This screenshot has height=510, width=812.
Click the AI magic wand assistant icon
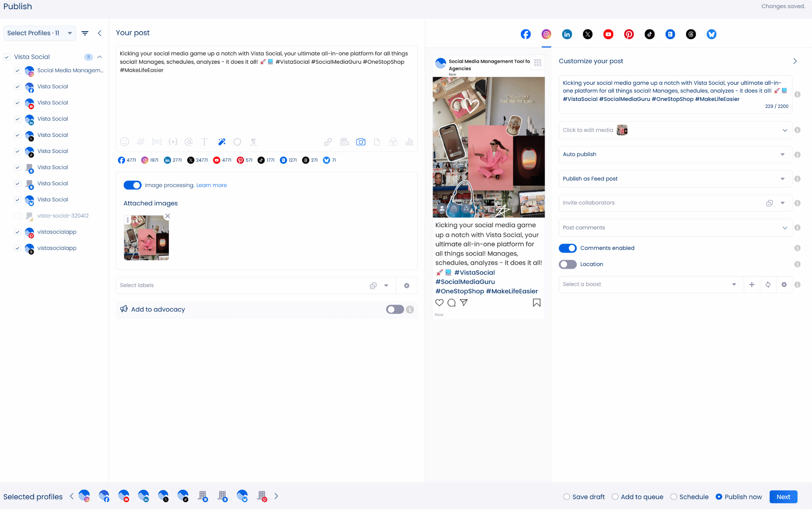[x=222, y=142]
